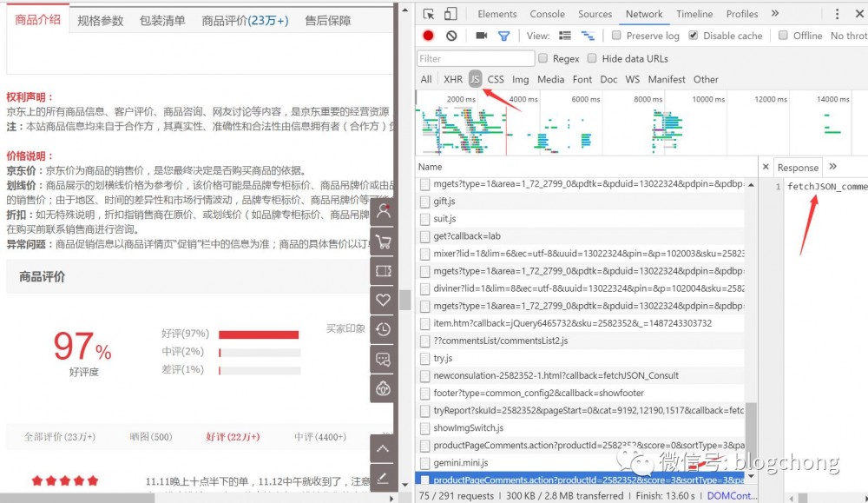Image resolution: width=868 pixels, height=503 pixels.
Task: Uncheck the Disable cache checkbox
Action: coord(692,36)
